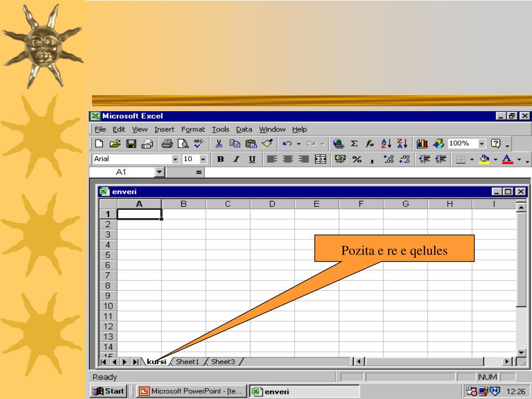
Task: Click Increase Indent icon
Action: pos(441,159)
